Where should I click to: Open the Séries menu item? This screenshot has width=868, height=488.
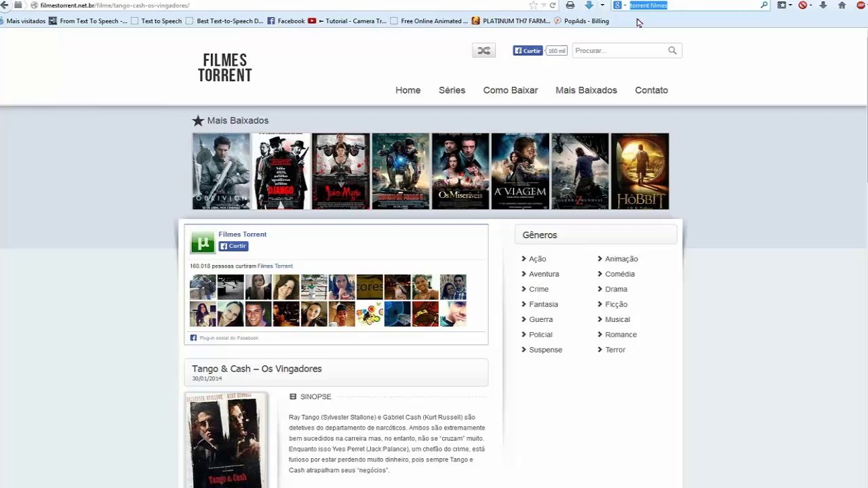click(452, 90)
